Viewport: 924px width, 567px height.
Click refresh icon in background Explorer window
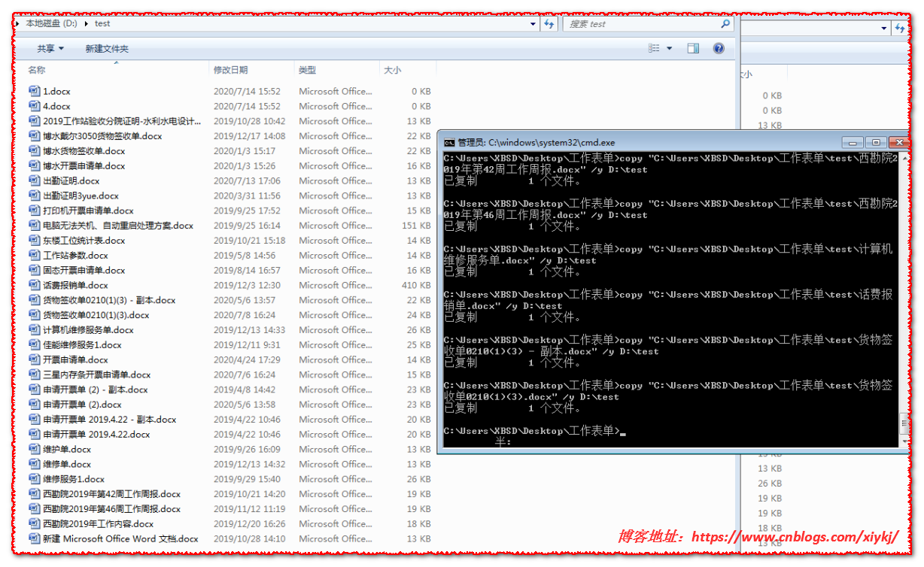pos(900,28)
